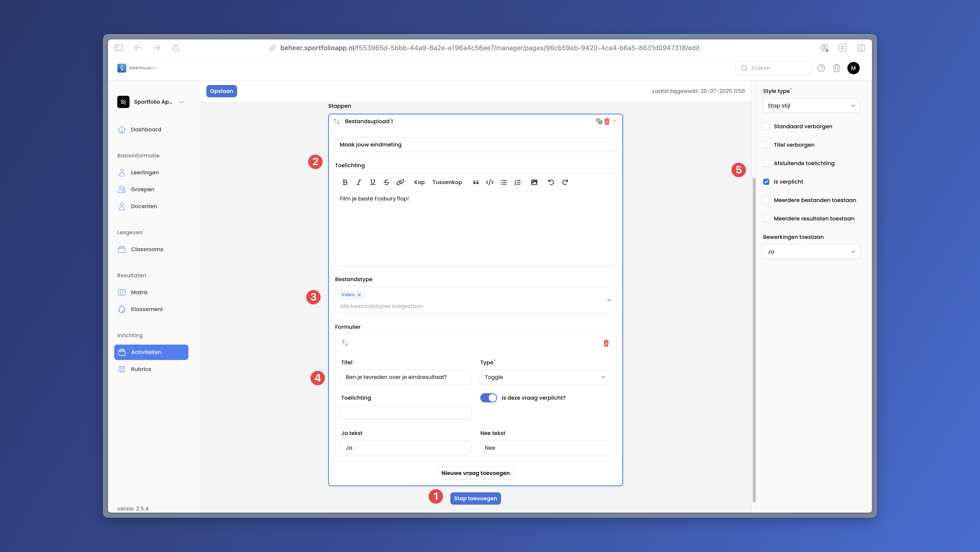This screenshot has width=980, height=552.
Task: Apply bold formatting in Toelichting editor
Action: click(345, 182)
